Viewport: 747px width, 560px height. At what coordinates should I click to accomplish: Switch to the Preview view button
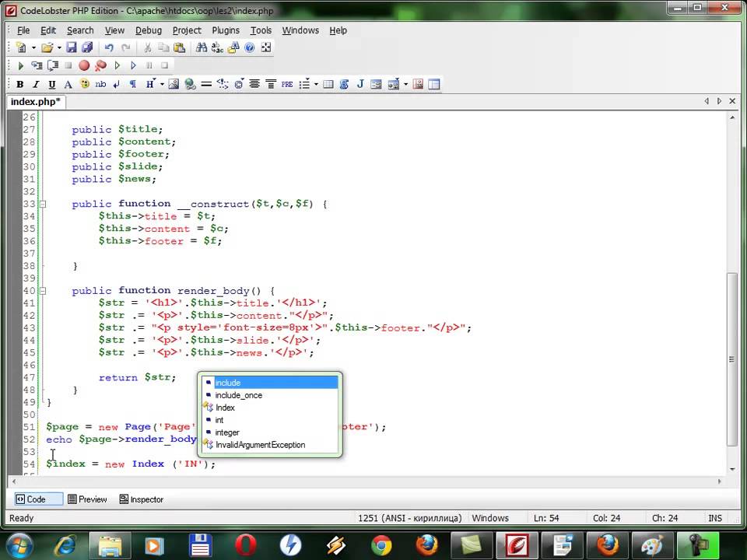tap(87, 499)
